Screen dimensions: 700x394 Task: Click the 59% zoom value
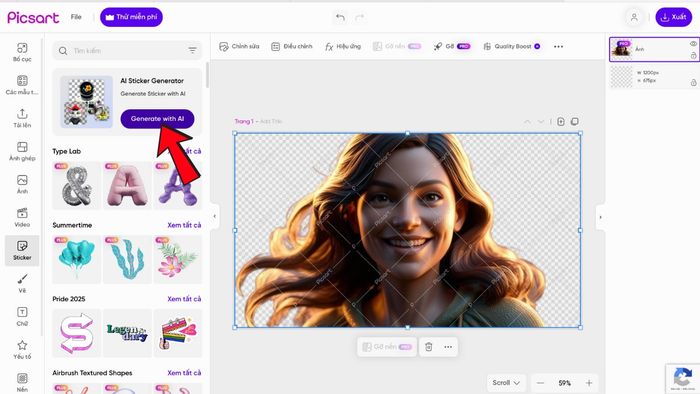(564, 383)
